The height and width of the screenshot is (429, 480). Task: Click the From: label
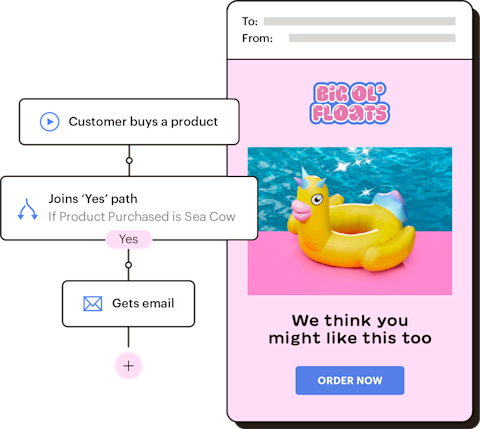[x=257, y=38]
